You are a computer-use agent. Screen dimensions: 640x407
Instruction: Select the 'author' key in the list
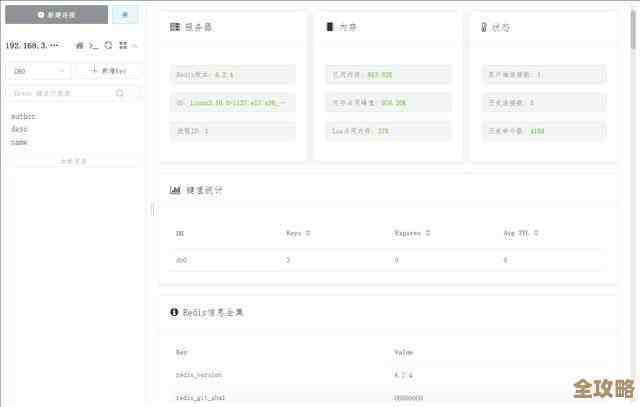pos(24,116)
